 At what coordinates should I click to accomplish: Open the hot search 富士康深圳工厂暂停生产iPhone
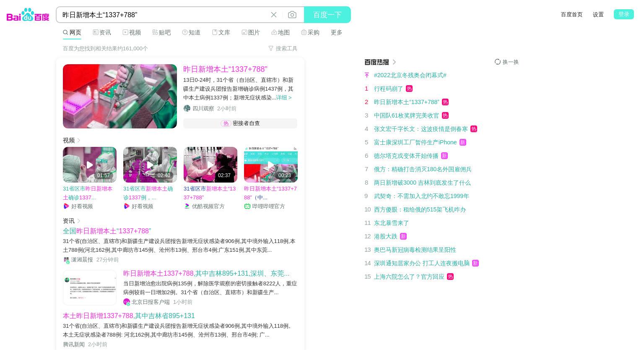415,142
